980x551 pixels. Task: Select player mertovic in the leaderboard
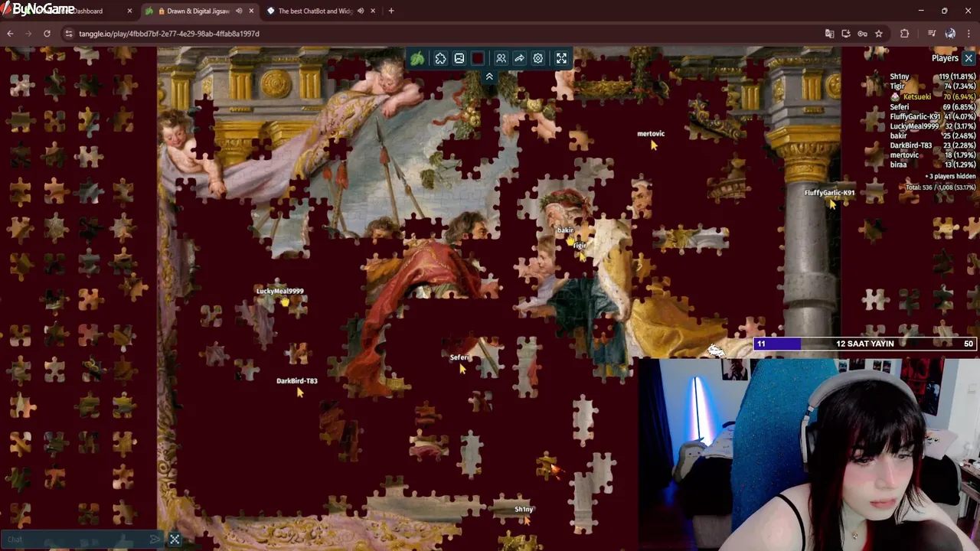(933, 155)
